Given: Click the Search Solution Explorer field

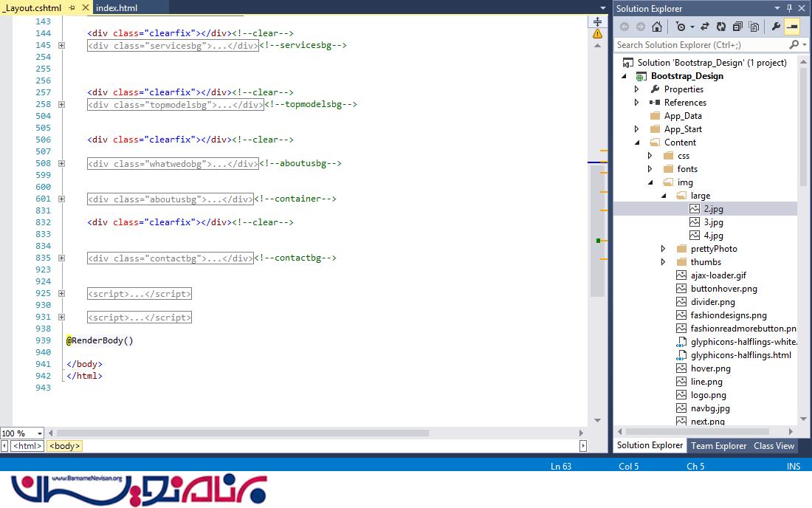Looking at the screenshot, I should [x=701, y=45].
